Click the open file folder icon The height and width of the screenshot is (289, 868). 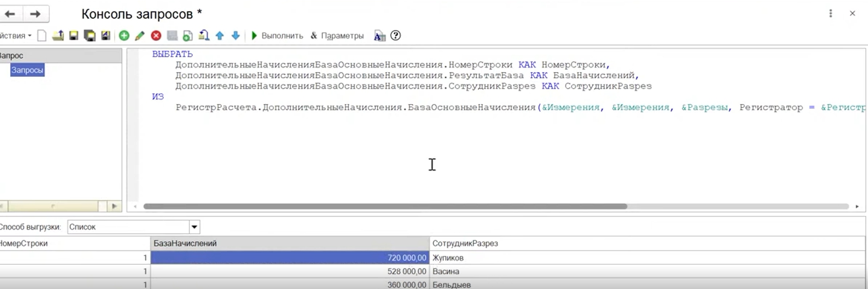point(58,36)
